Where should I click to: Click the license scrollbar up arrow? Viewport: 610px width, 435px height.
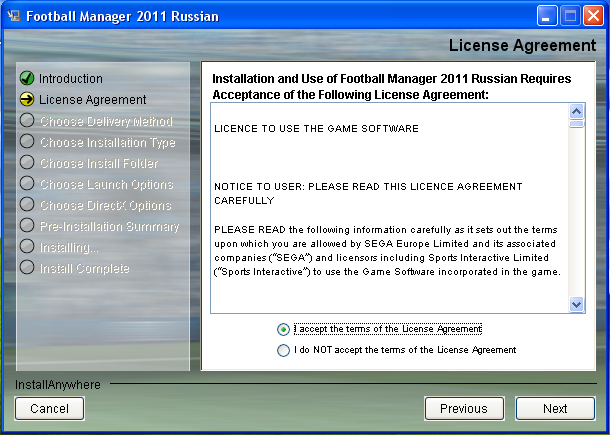(576, 112)
